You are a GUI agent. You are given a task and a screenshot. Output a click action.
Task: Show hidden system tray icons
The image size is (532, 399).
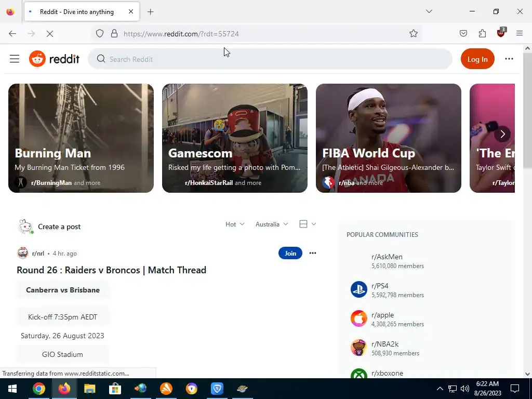pos(440,389)
